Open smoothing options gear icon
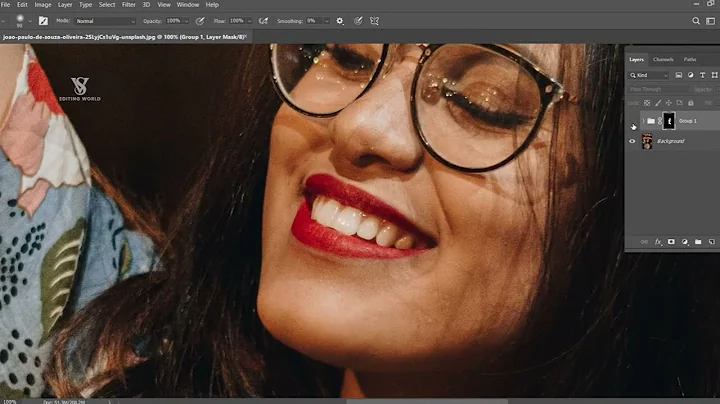The height and width of the screenshot is (404, 720). pyautogui.click(x=340, y=21)
